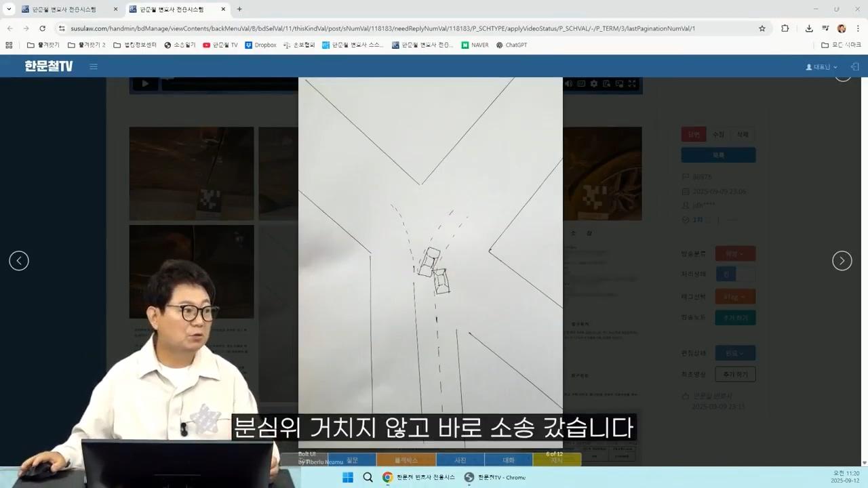Viewport: 868px width, 488px height.
Task: Click the 한문철TV logo
Action: pos(49,66)
